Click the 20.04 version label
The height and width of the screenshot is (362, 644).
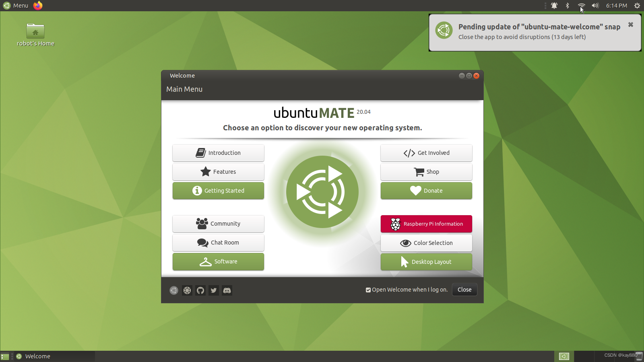tap(363, 112)
